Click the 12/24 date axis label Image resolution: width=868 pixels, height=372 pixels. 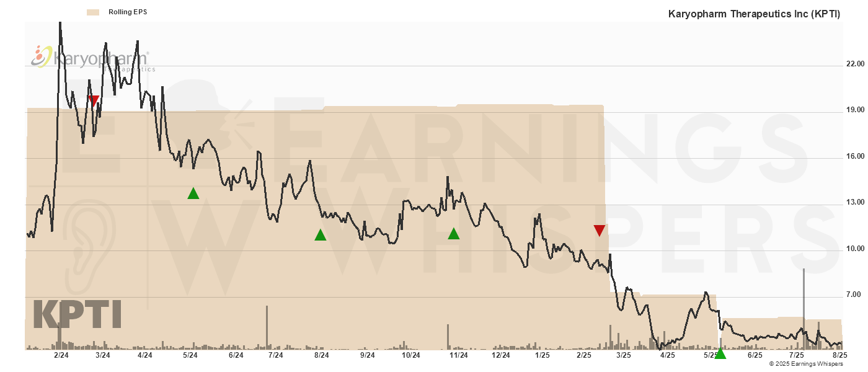click(x=501, y=355)
